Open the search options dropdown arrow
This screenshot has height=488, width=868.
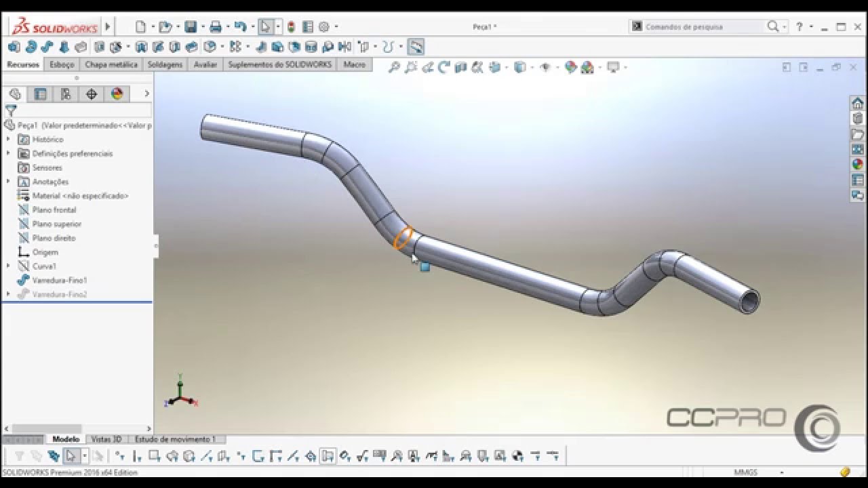785,27
